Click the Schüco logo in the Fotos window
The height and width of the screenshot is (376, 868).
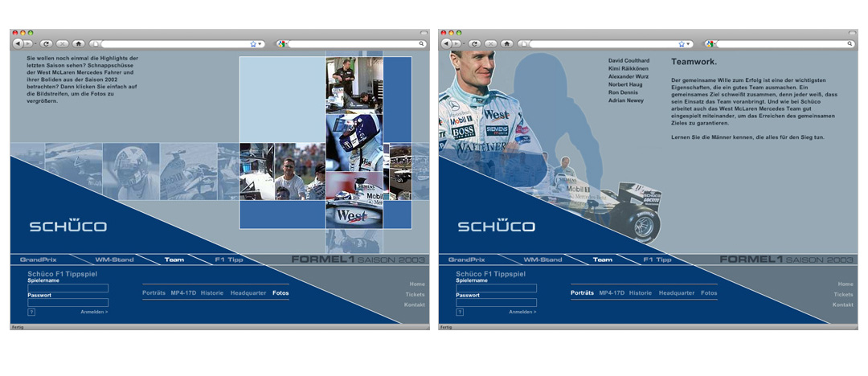tap(68, 225)
